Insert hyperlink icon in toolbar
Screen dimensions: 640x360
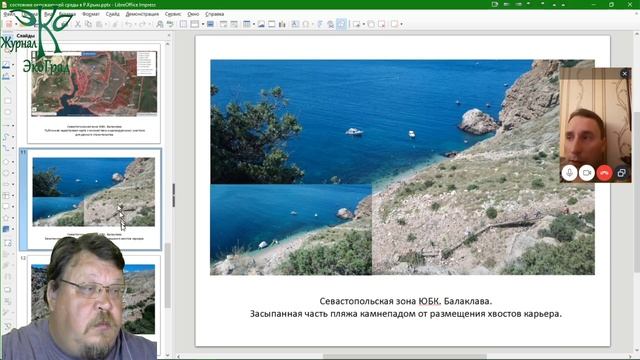point(330,24)
